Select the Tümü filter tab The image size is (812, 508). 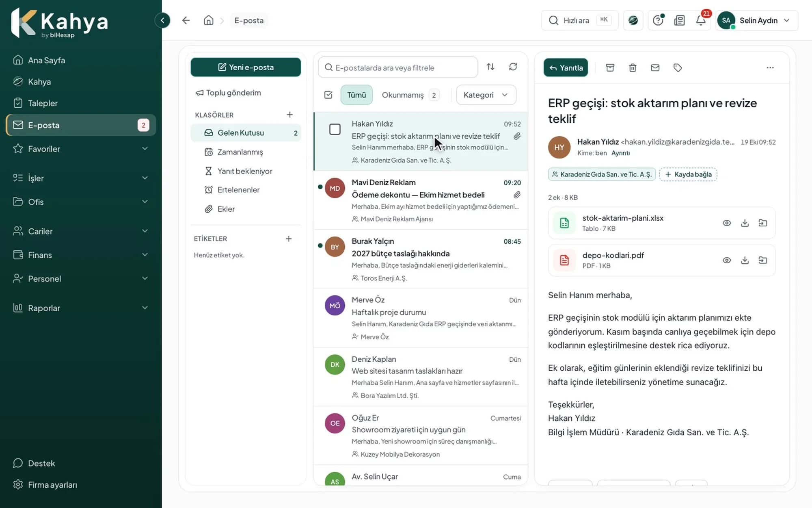[356, 95]
